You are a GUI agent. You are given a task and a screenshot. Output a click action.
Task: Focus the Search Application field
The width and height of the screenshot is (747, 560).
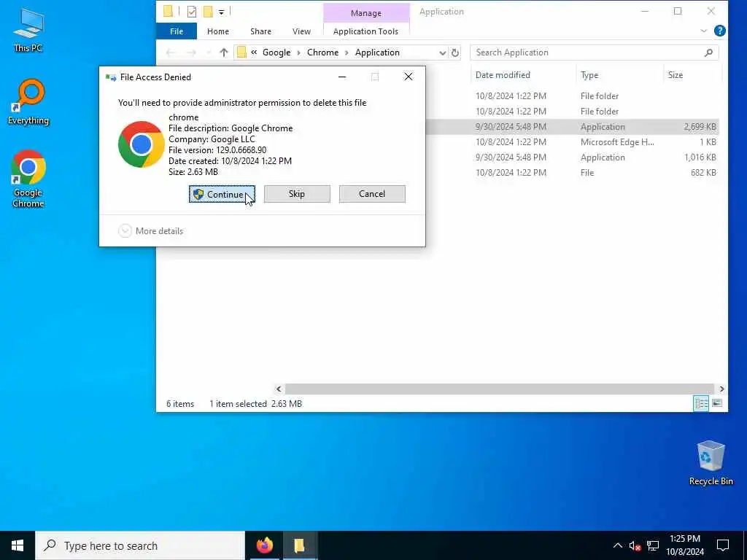point(594,52)
